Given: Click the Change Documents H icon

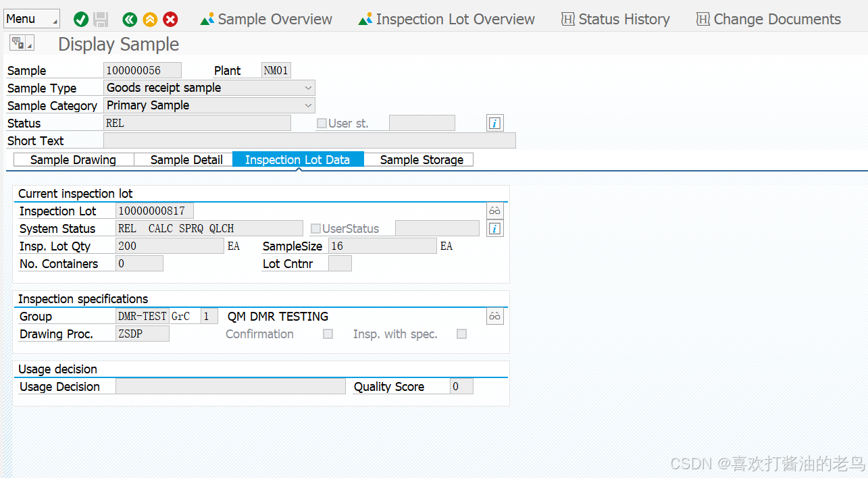Looking at the screenshot, I should tap(703, 20).
